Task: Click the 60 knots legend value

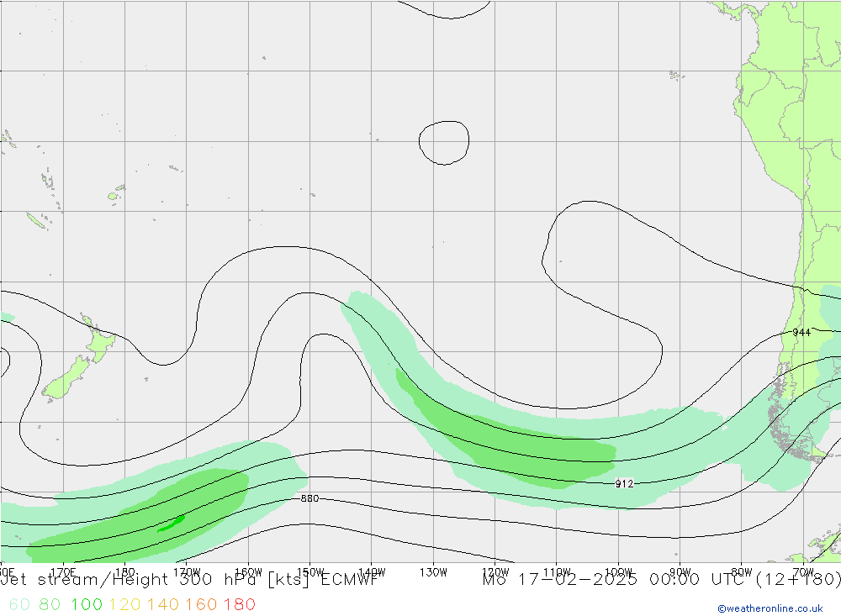Action: [x=19, y=604]
